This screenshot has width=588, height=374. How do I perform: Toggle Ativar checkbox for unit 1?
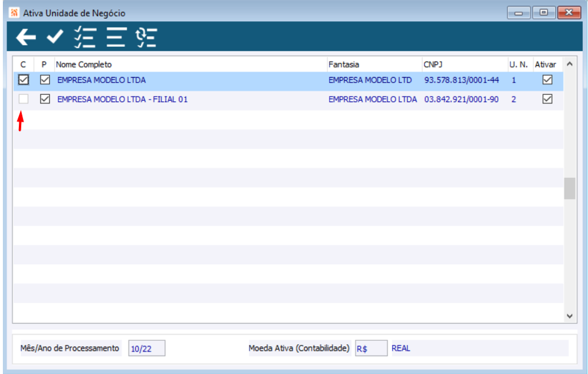pos(547,80)
